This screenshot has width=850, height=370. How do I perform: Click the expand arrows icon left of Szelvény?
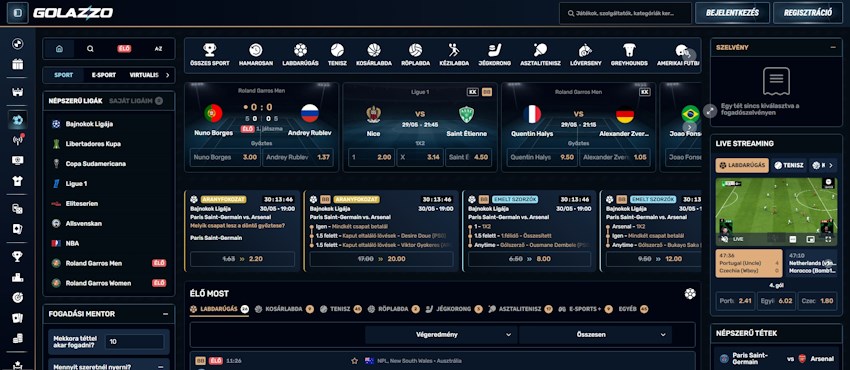coord(710,111)
